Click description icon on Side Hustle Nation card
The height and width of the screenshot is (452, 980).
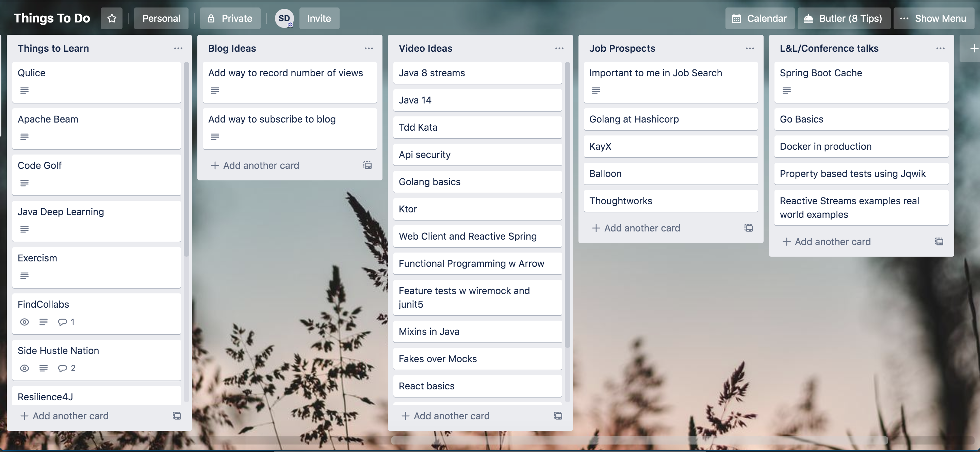click(x=43, y=368)
